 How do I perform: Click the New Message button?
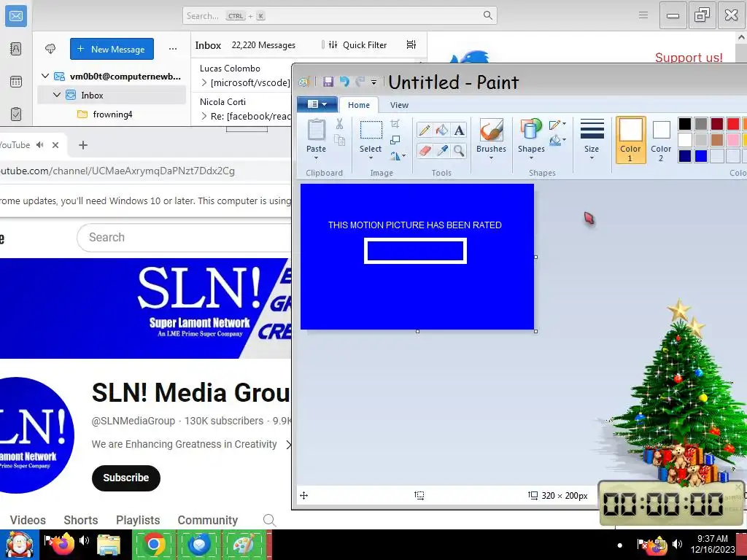112,49
